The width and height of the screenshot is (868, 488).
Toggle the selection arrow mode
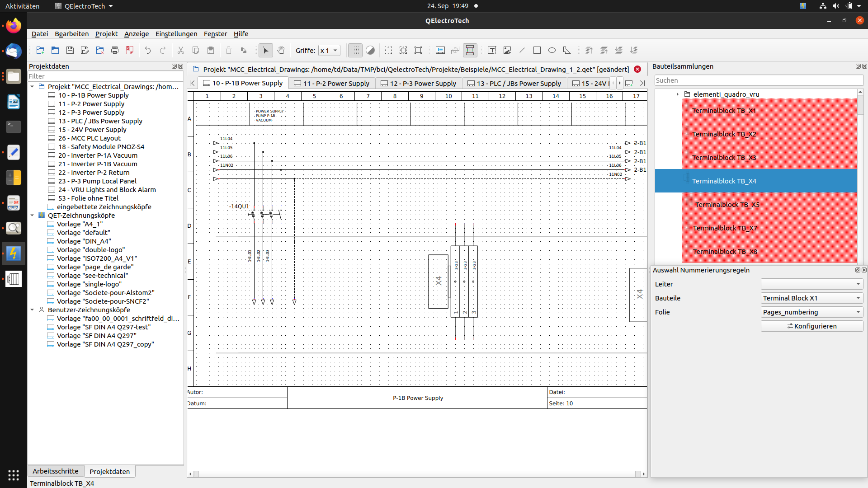[266, 50]
